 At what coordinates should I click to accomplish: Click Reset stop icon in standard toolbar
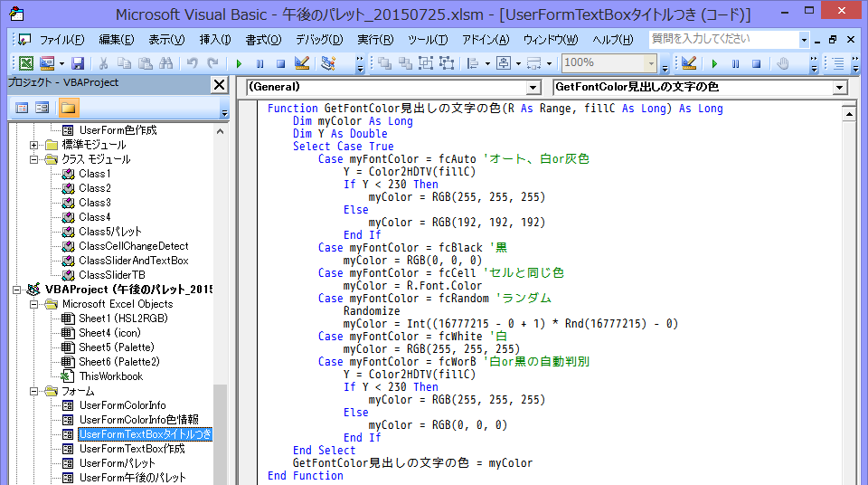[280, 63]
